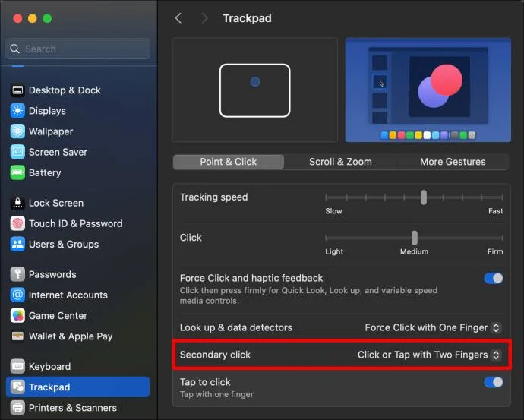Viewport: 524px width, 420px height.
Task: Click the magnifying glass search icon
Action: pyautogui.click(x=14, y=49)
